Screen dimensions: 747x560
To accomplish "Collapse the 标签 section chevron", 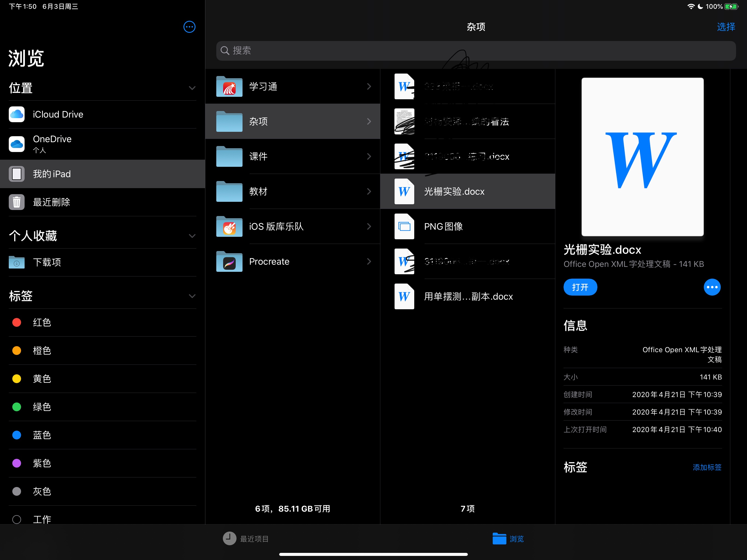I will coord(192,296).
